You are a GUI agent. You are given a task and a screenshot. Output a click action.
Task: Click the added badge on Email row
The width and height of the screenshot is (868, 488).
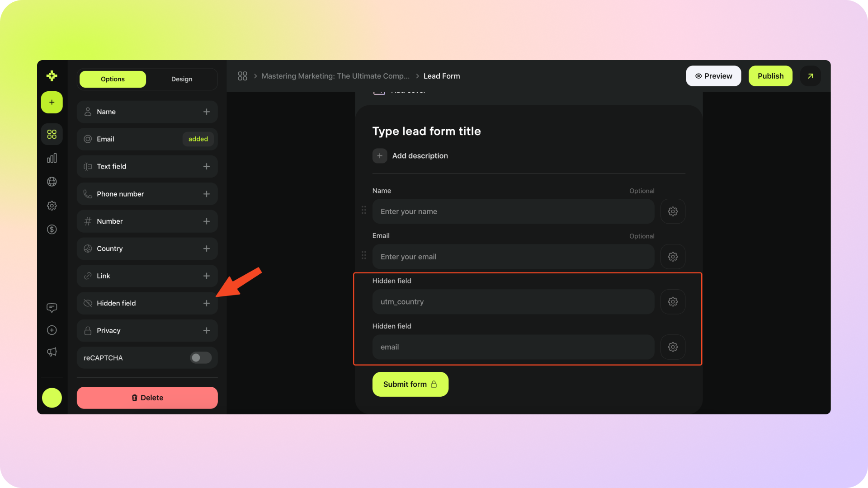198,139
